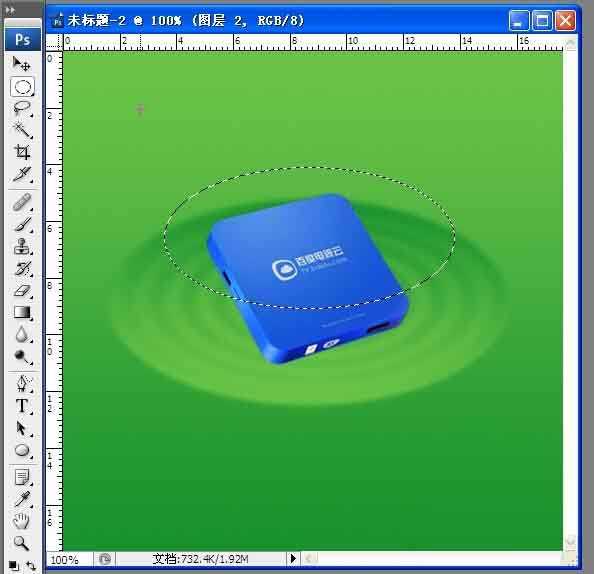The height and width of the screenshot is (574, 594).
Task: Select the Healing Brush tool
Action: [x=22, y=202]
